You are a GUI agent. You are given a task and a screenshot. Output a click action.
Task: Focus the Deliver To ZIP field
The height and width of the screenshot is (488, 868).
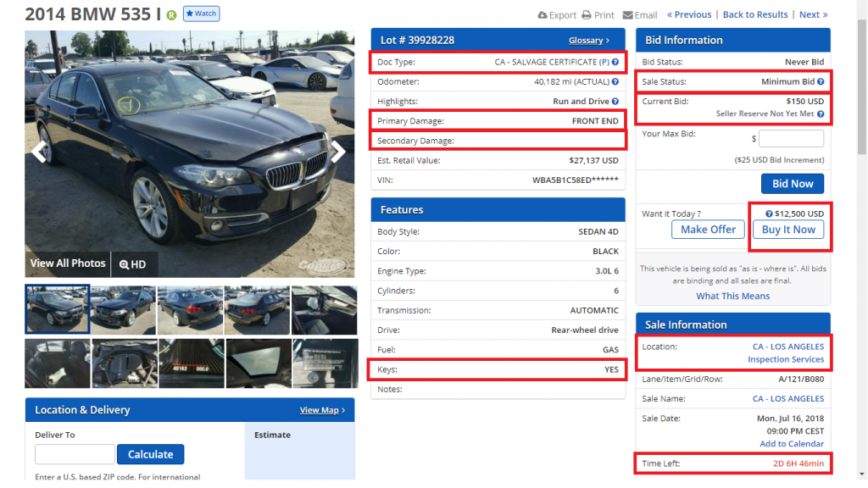click(75, 454)
